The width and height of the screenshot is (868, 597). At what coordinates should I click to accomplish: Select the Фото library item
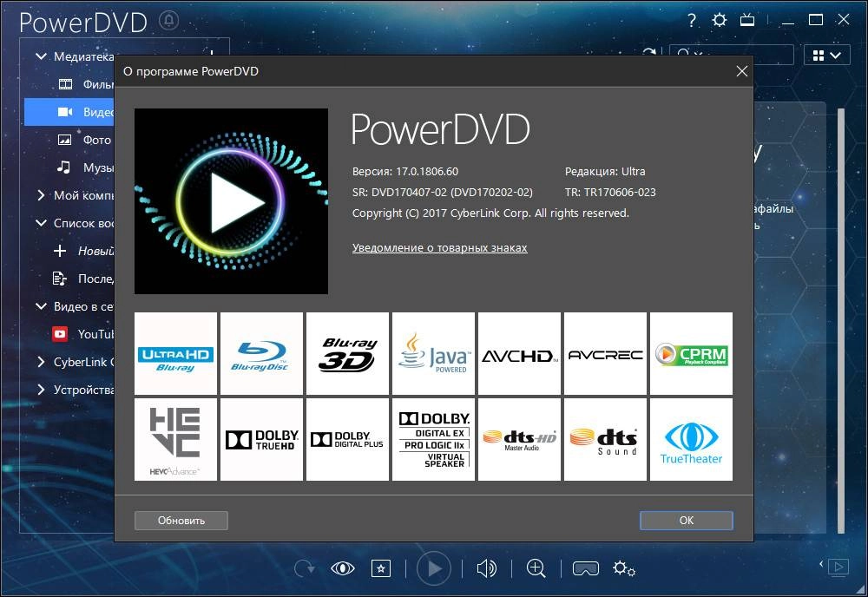[x=69, y=140]
